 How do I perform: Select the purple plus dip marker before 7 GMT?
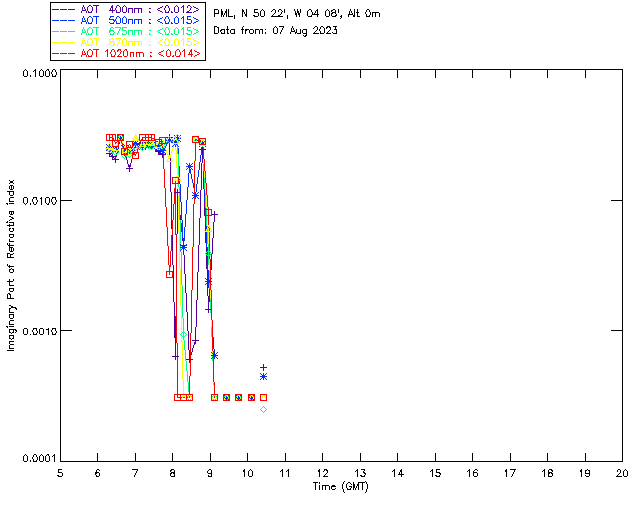pyautogui.click(x=129, y=168)
